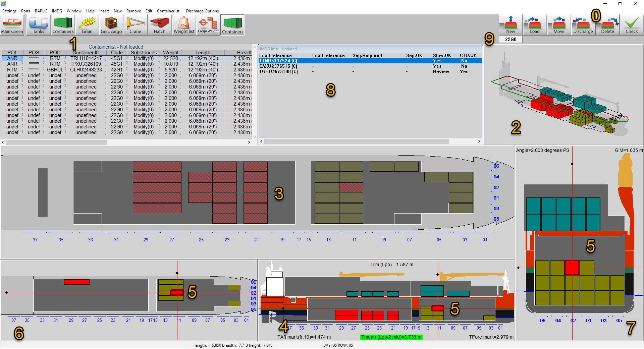The image size is (644, 349).
Task: Click the Weight column header
Action: click(171, 53)
